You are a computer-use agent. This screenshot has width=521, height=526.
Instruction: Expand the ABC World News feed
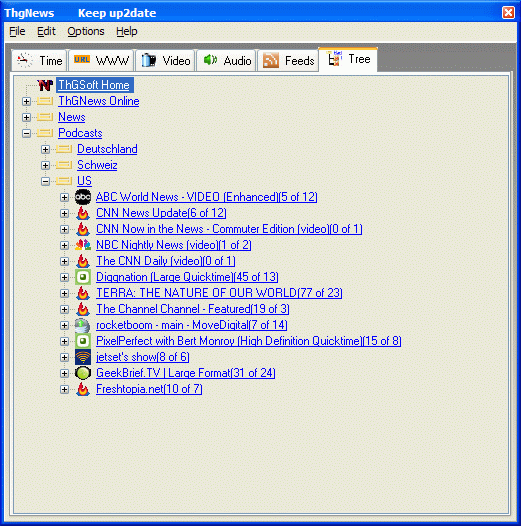tap(64, 197)
